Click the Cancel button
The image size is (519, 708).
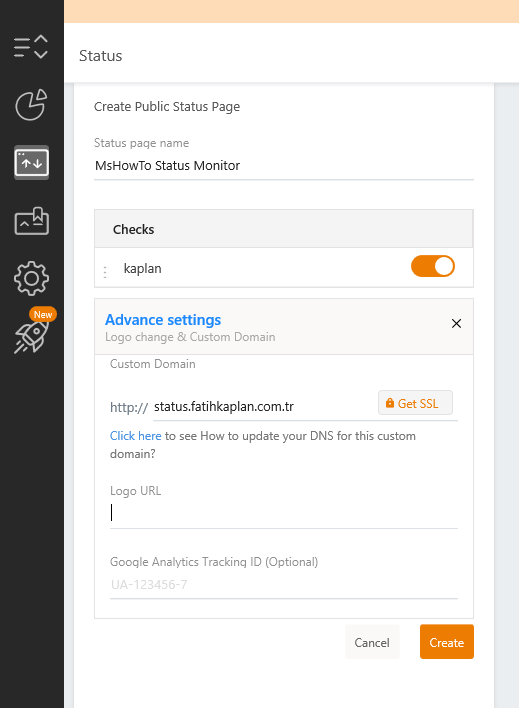click(x=372, y=643)
